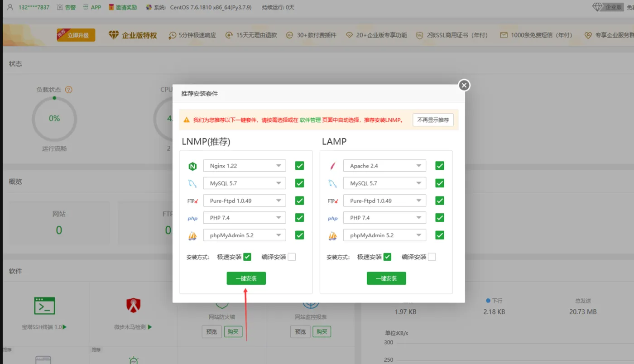
Task: Click the 30+款付费插件 icon
Action: tap(289, 35)
